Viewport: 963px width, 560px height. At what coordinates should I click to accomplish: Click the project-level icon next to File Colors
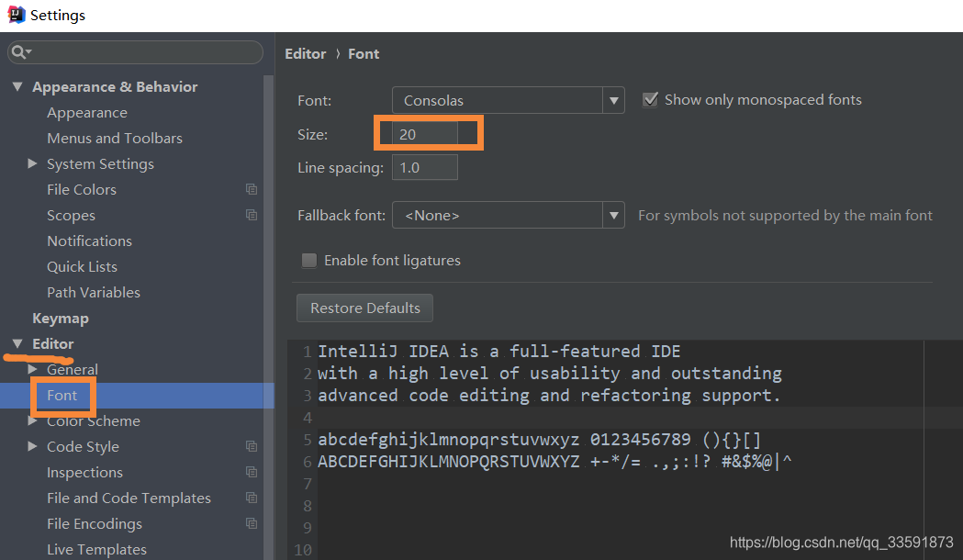point(252,189)
